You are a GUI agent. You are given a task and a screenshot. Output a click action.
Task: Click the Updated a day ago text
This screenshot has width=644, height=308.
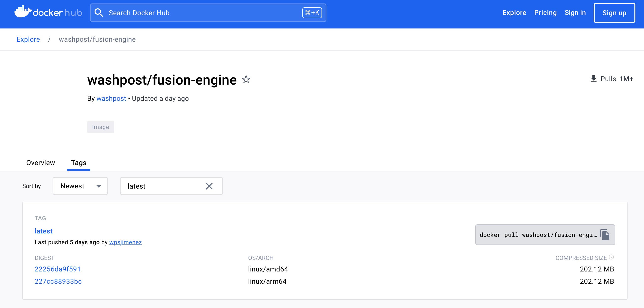(x=160, y=98)
